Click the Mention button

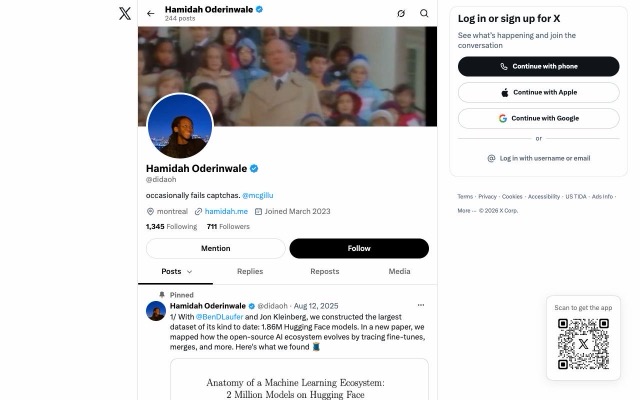tap(216, 249)
